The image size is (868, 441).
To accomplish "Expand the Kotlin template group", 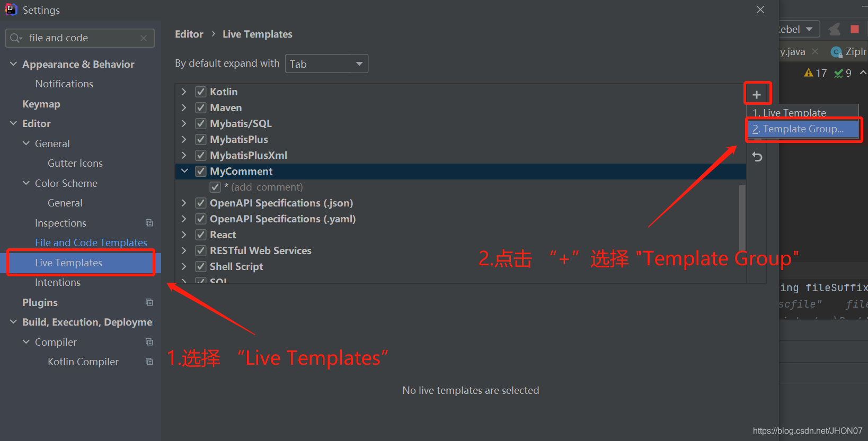I will 184,92.
